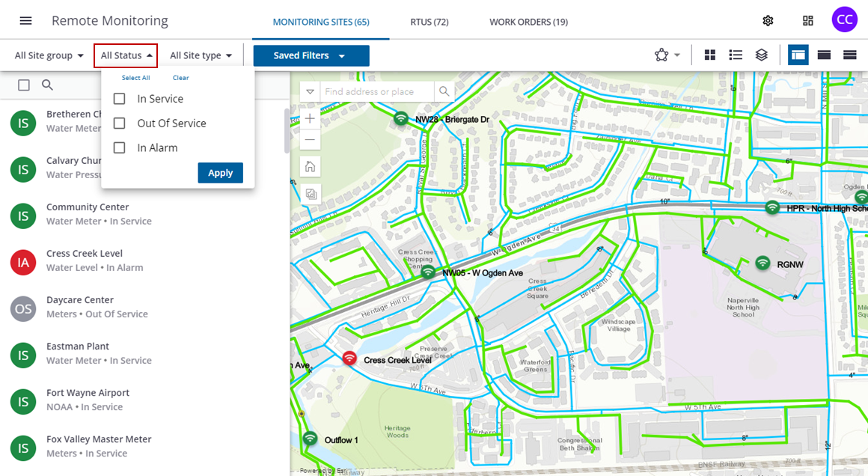Open the hamburger navigation menu
868x476 pixels.
point(25,21)
